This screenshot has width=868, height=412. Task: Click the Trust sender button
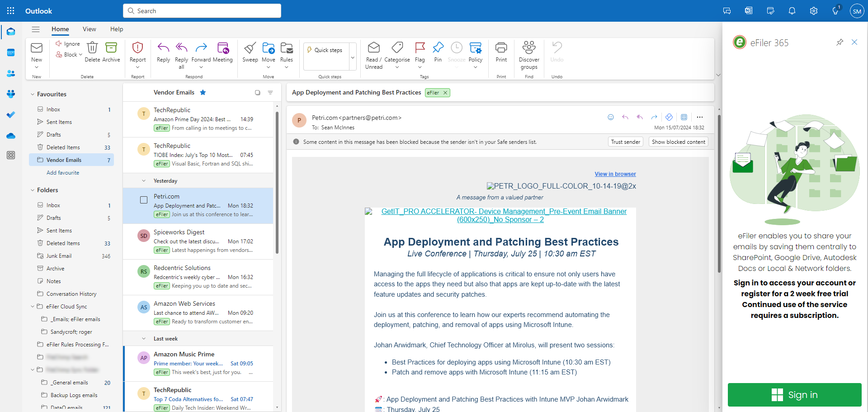(x=625, y=142)
